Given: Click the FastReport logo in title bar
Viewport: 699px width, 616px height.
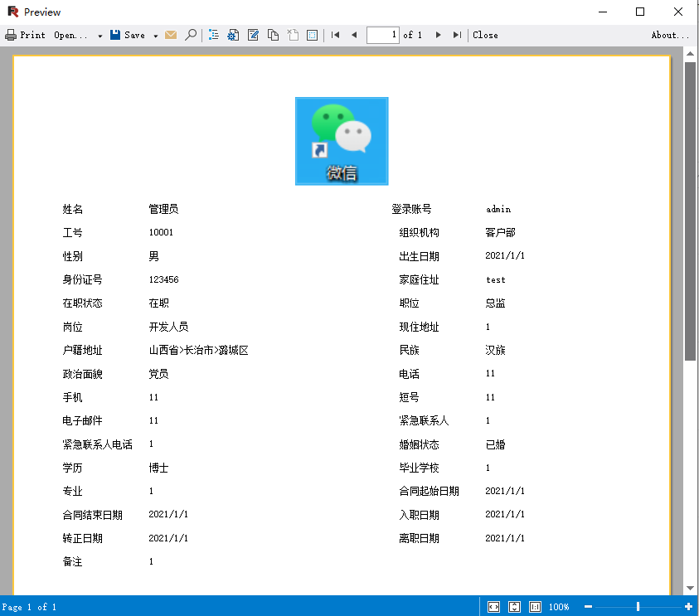Looking at the screenshot, I should (13, 12).
